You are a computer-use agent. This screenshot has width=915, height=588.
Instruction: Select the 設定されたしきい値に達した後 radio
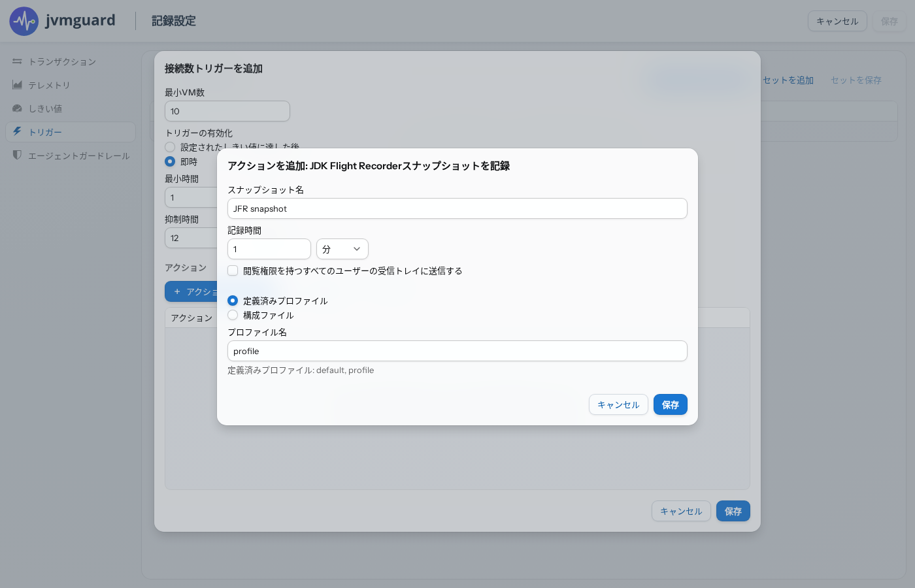170,147
